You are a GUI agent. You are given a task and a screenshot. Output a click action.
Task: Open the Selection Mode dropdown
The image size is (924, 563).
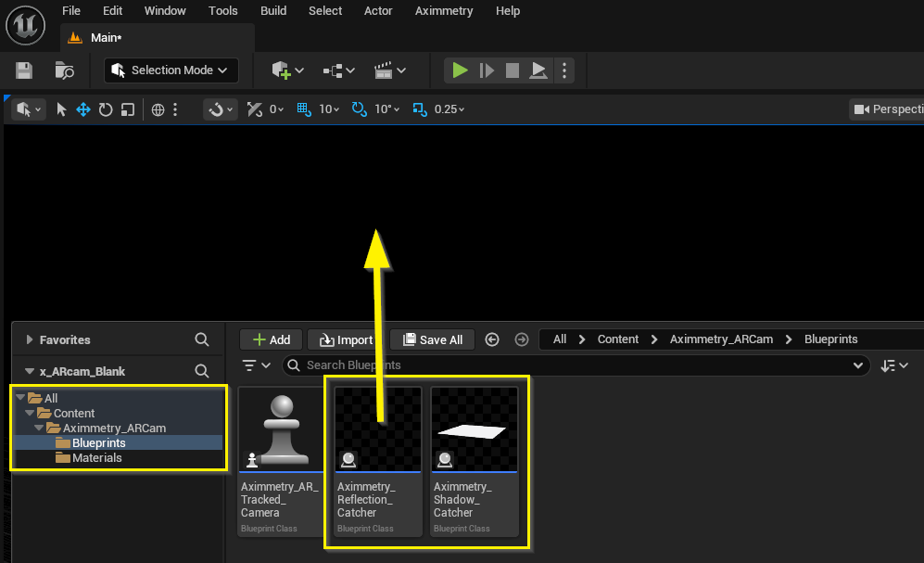[171, 70]
